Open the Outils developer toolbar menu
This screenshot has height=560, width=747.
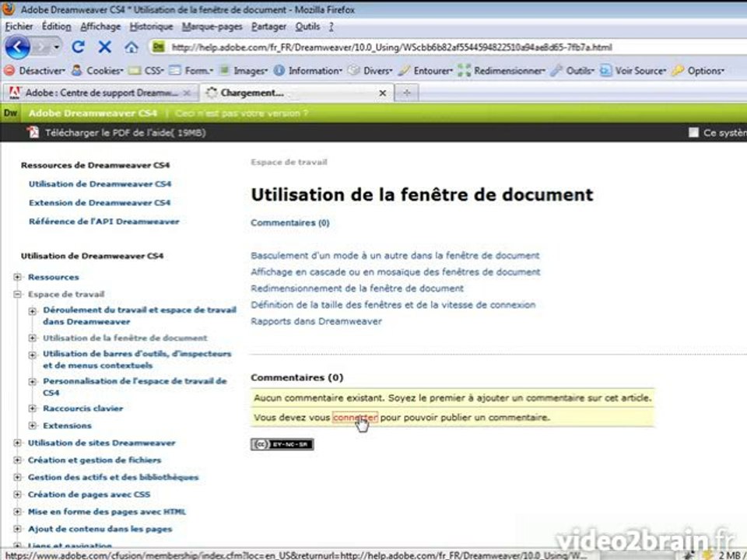pos(573,71)
